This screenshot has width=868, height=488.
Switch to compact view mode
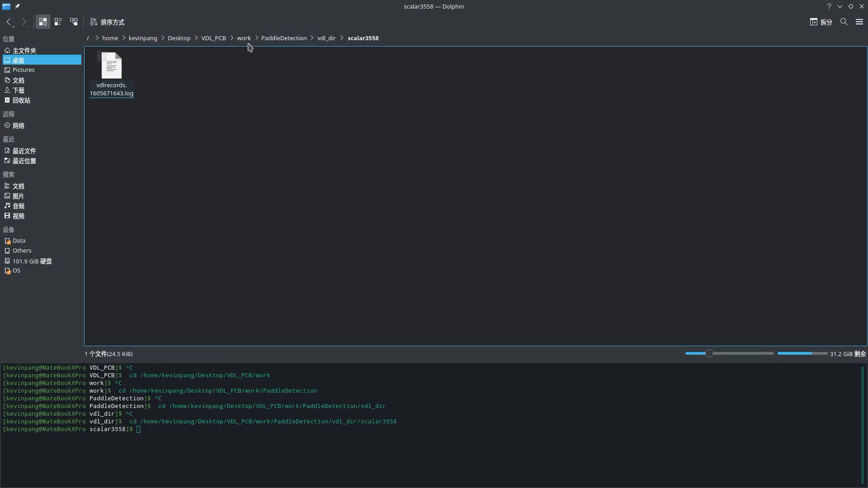(x=58, y=22)
